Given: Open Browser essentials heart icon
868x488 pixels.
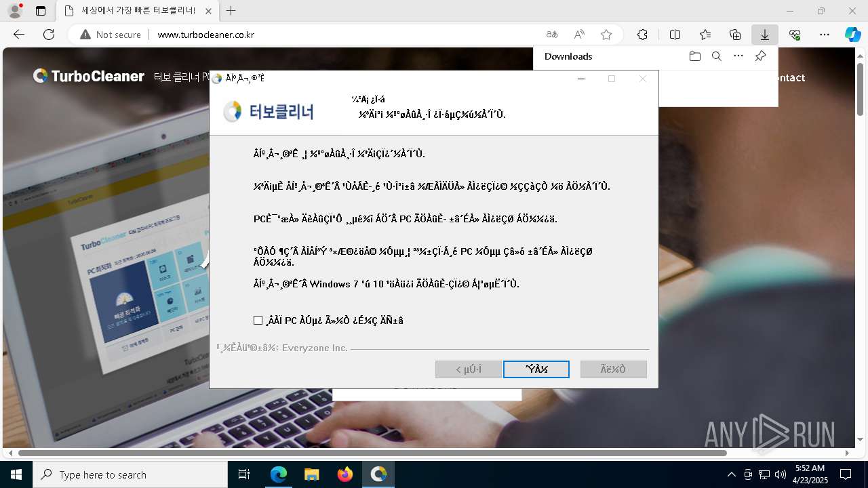Looking at the screenshot, I should [x=795, y=35].
